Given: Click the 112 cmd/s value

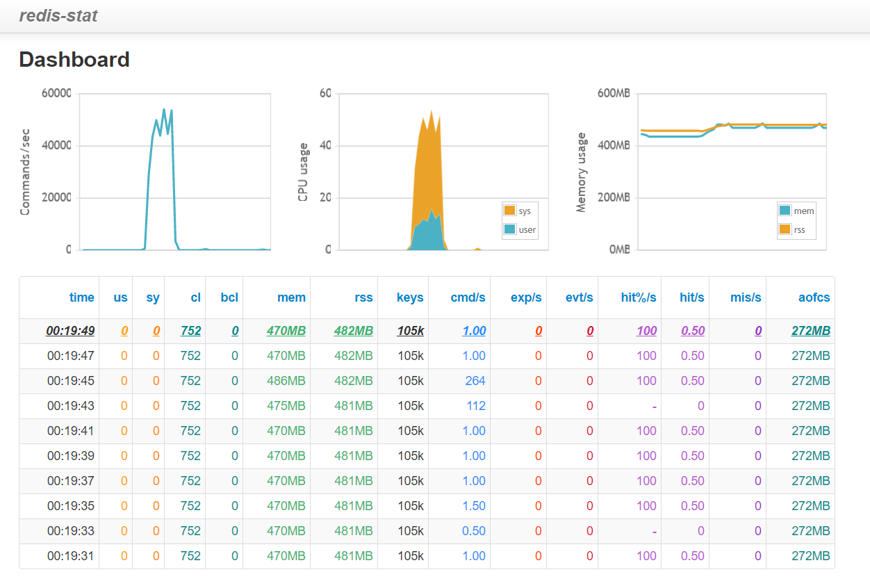Looking at the screenshot, I should click(x=476, y=406).
